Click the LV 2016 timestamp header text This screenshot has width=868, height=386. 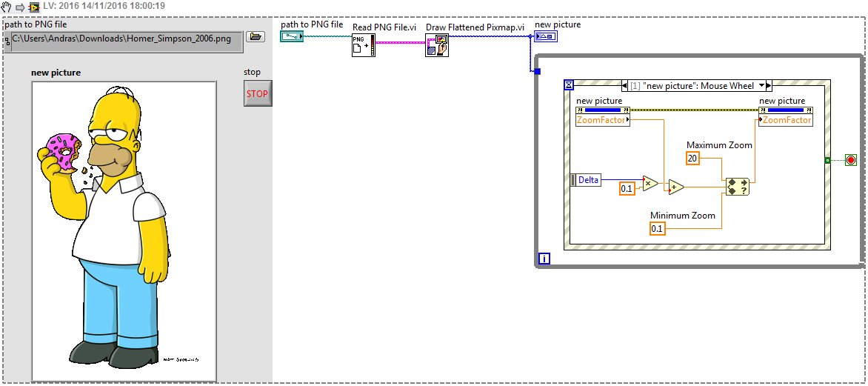[104, 7]
